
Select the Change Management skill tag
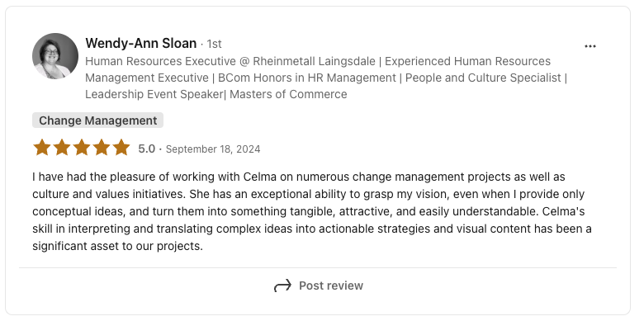(97, 120)
